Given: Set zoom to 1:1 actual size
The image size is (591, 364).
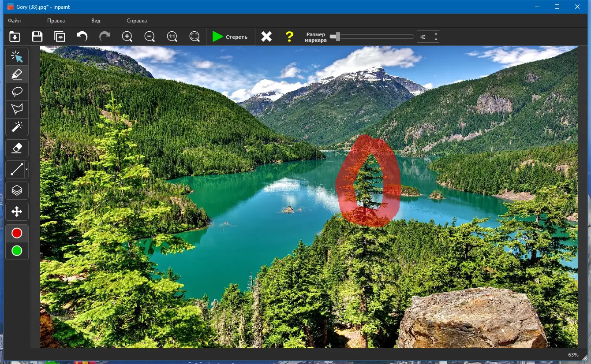Looking at the screenshot, I should point(172,37).
